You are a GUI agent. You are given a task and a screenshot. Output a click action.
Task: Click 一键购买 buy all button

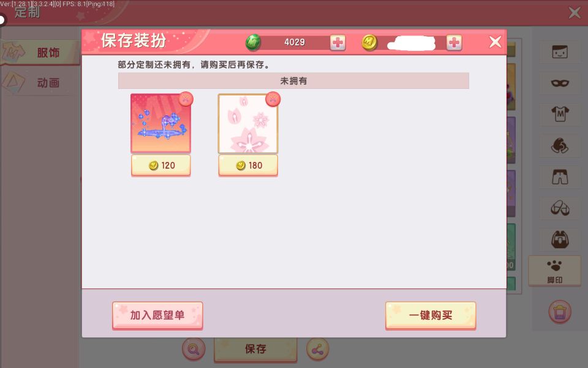[x=431, y=315]
